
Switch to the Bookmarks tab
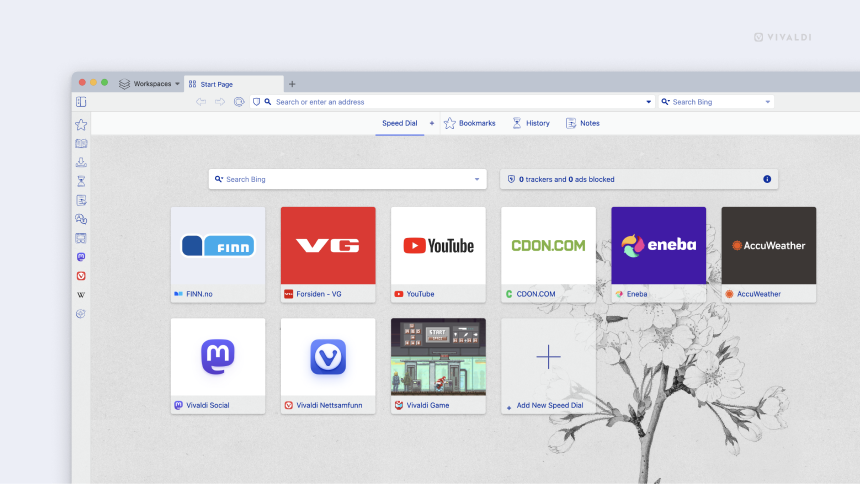click(469, 123)
